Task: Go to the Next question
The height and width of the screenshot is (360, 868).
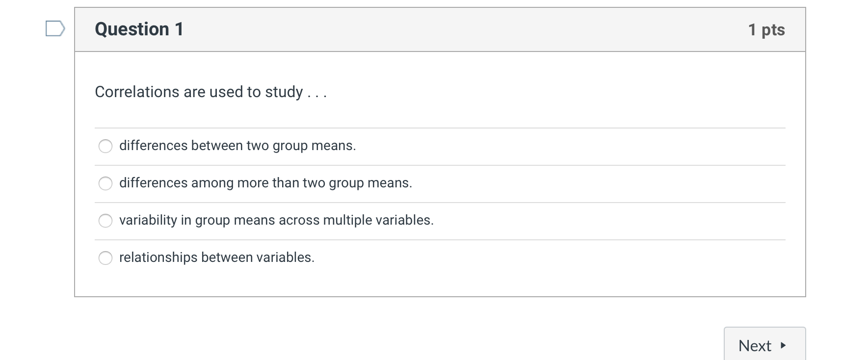Action: tap(764, 345)
